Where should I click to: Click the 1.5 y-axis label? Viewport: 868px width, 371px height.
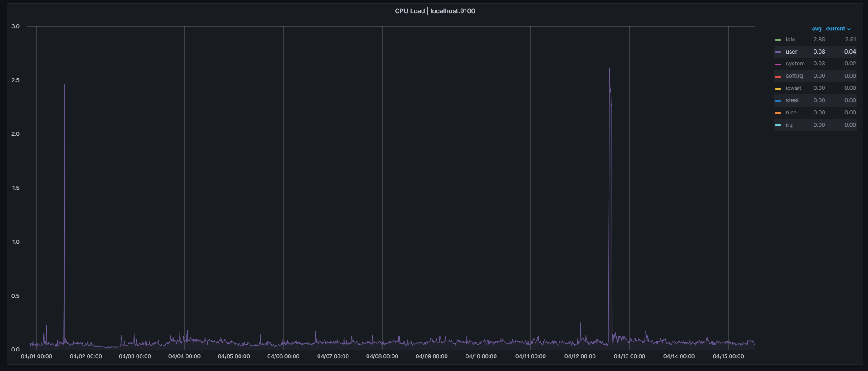coord(15,188)
